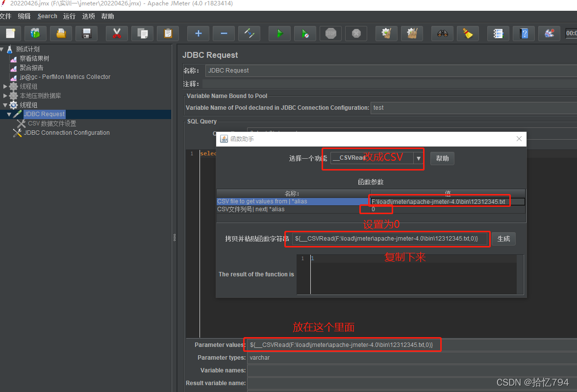Close the 函数助手 dialog

pyautogui.click(x=519, y=139)
